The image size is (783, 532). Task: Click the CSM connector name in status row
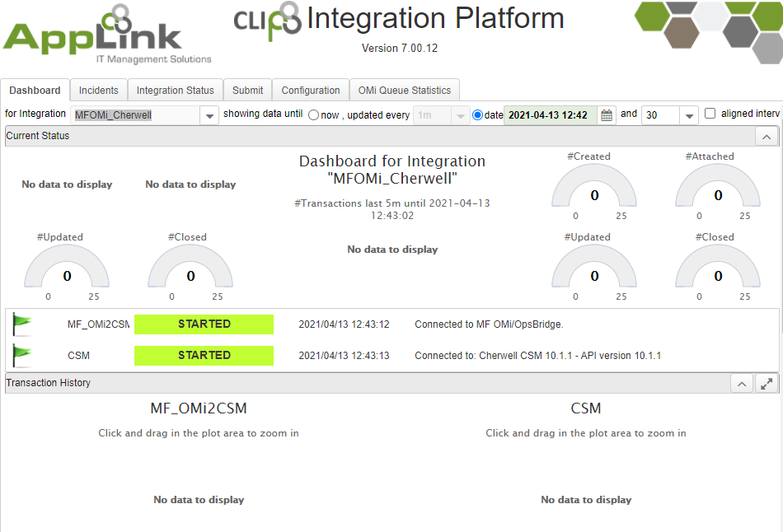[79, 356]
